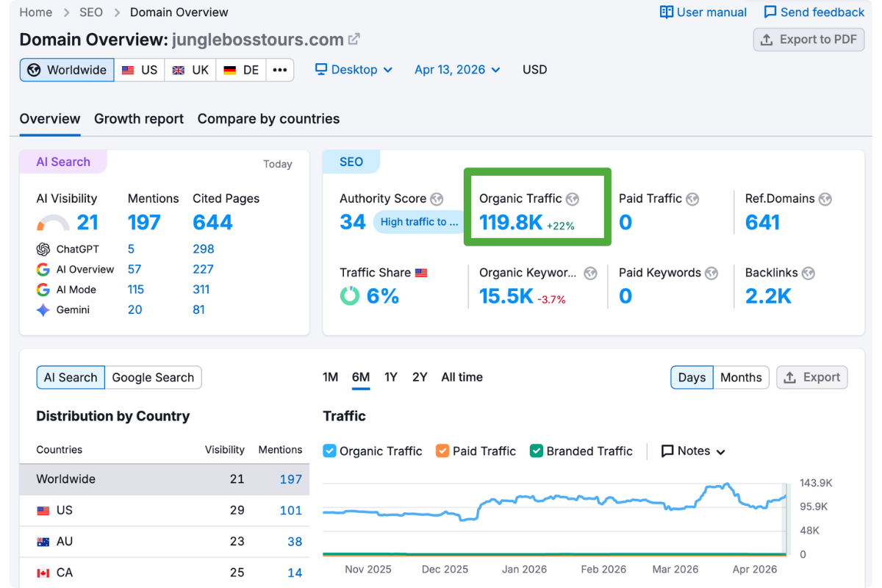Uncheck the Organic Traffic checkbox
The image size is (882, 588).
coord(329,451)
